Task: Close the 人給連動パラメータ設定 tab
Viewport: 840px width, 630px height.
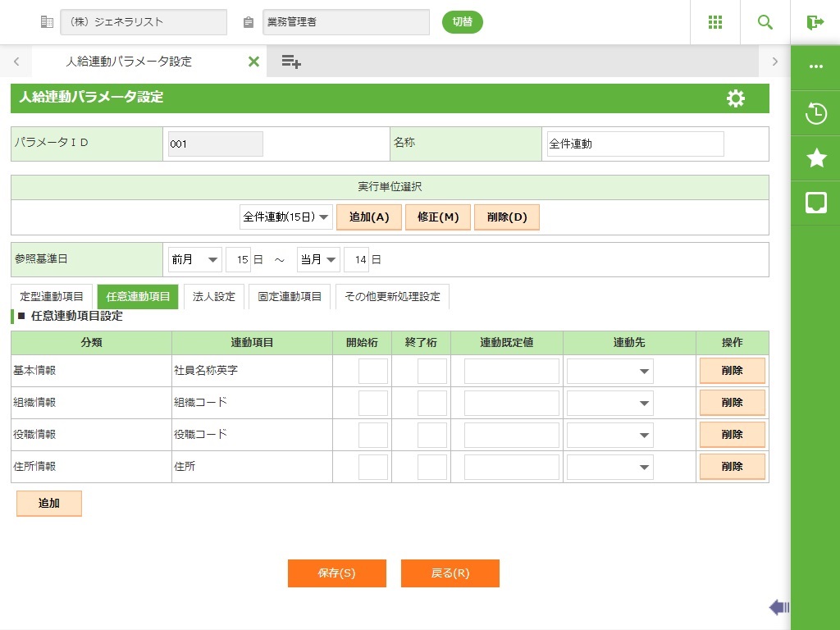Action: 253,62
